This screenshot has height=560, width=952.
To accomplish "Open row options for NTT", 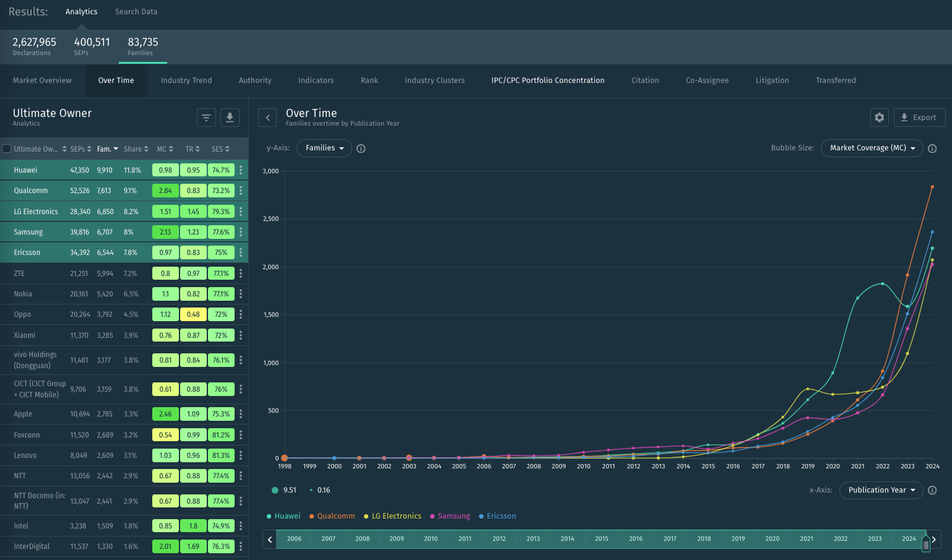I will click(241, 476).
